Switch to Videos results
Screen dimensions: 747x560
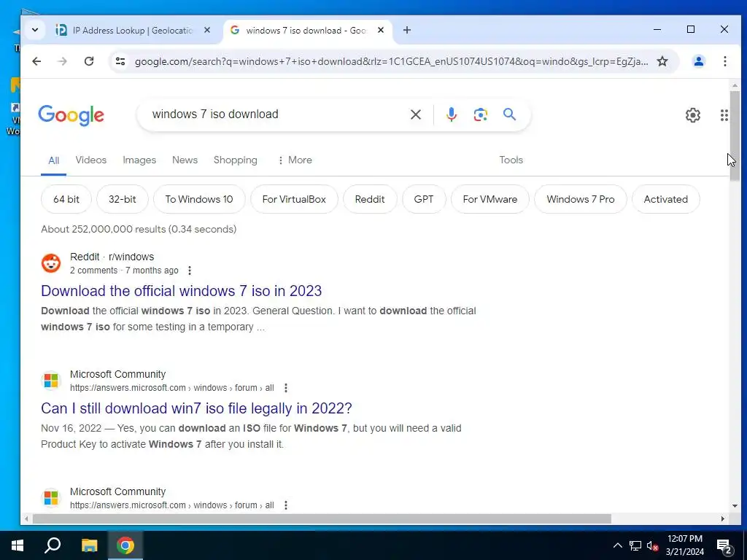[90, 160]
